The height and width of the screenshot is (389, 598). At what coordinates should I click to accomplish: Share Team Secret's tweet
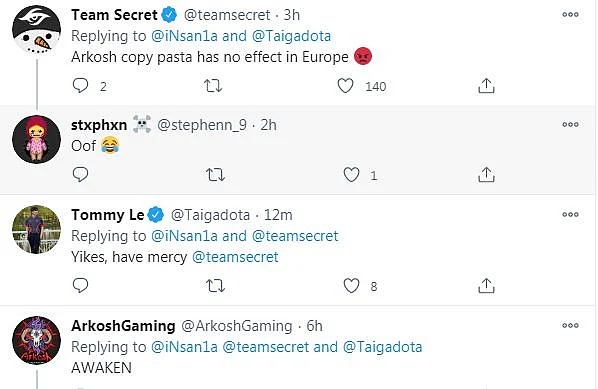[x=486, y=86]
